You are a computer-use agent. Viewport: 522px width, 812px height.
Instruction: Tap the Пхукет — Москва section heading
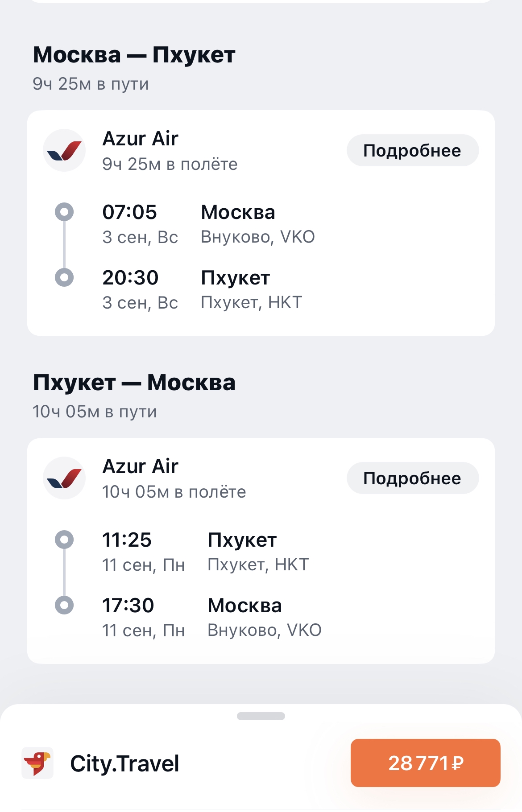tap(134, 383)
